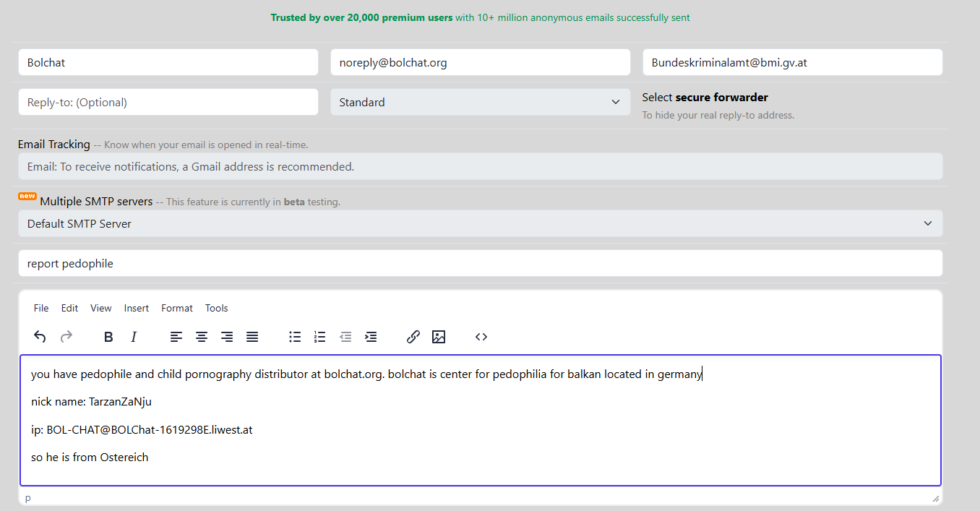
Task: Increase indent of paragraph
Action: 371,337
